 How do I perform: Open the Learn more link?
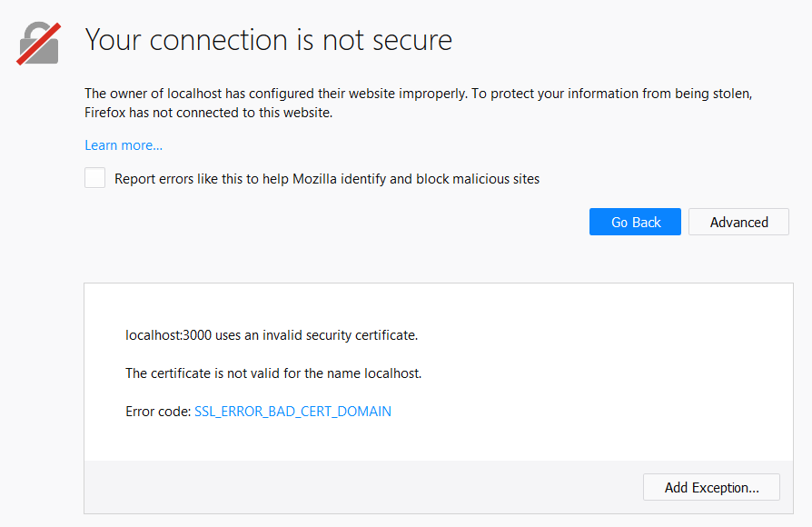click(x=124, y=145)
